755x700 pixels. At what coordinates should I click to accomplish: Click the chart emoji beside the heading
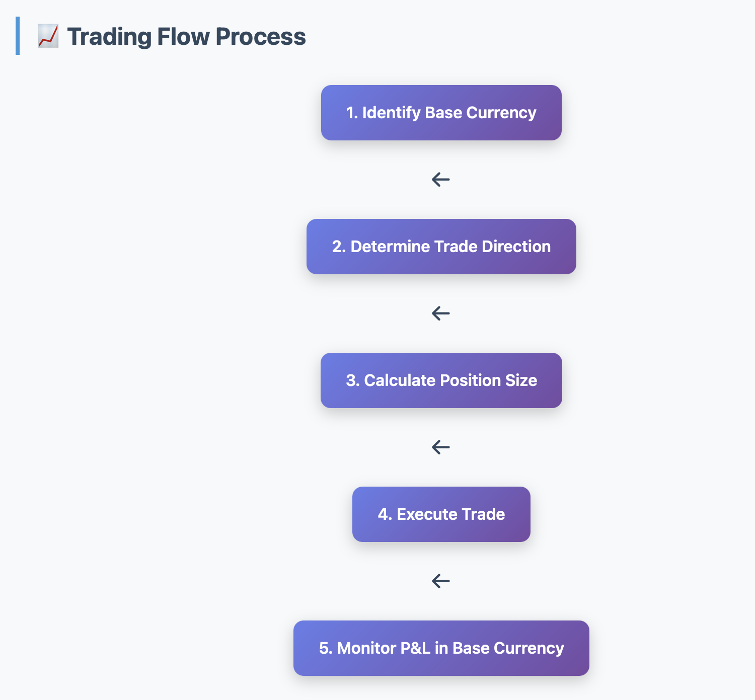(48, 37)
